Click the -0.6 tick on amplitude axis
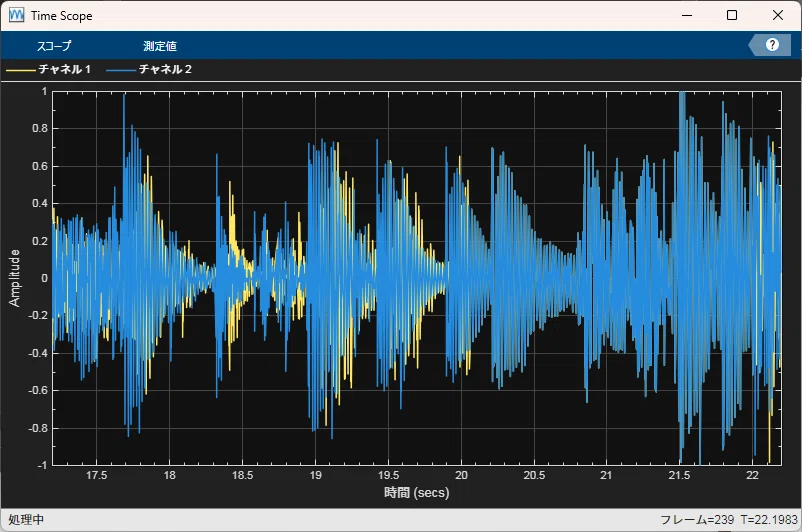The width and height of the screenshot is (802, 532). [x=38, y=390]
